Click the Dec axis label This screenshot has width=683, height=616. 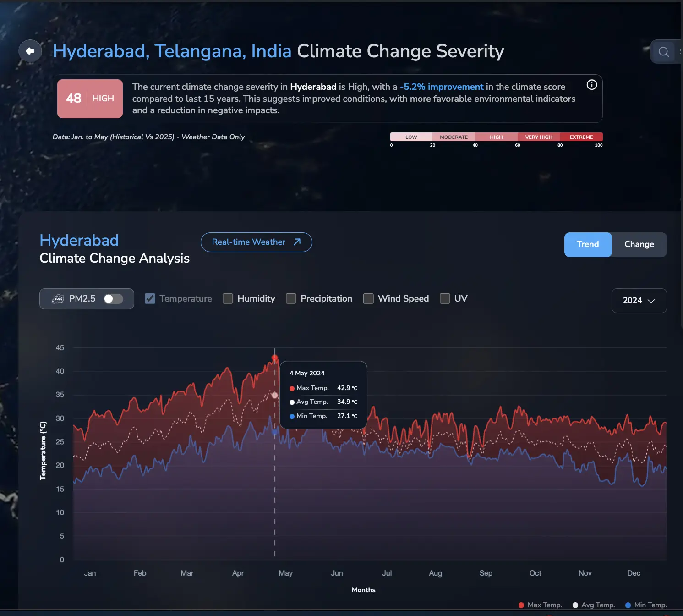[x=634, y=573]
